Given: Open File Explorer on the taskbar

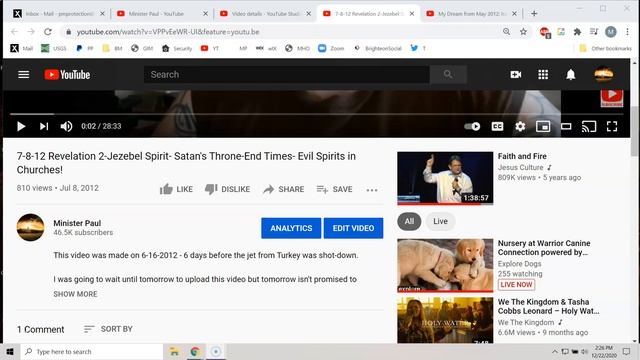Looking at the screenshot, I should coord(174,351).
